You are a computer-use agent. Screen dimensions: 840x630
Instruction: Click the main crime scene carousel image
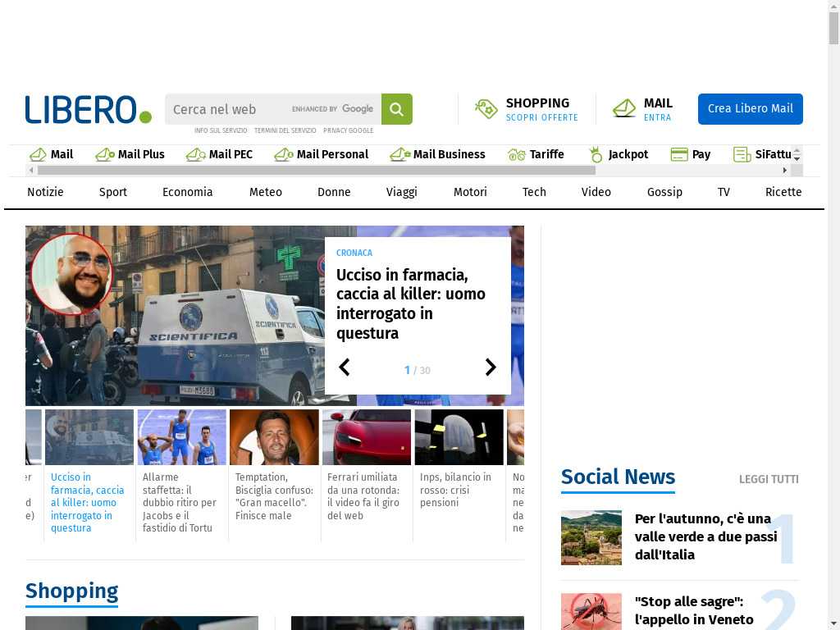click(176, 316)
